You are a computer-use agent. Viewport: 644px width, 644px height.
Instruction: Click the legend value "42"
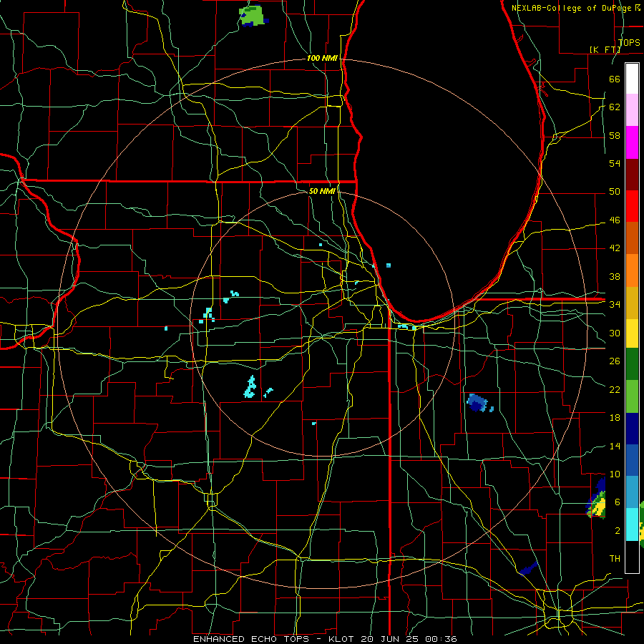[615, 248]
